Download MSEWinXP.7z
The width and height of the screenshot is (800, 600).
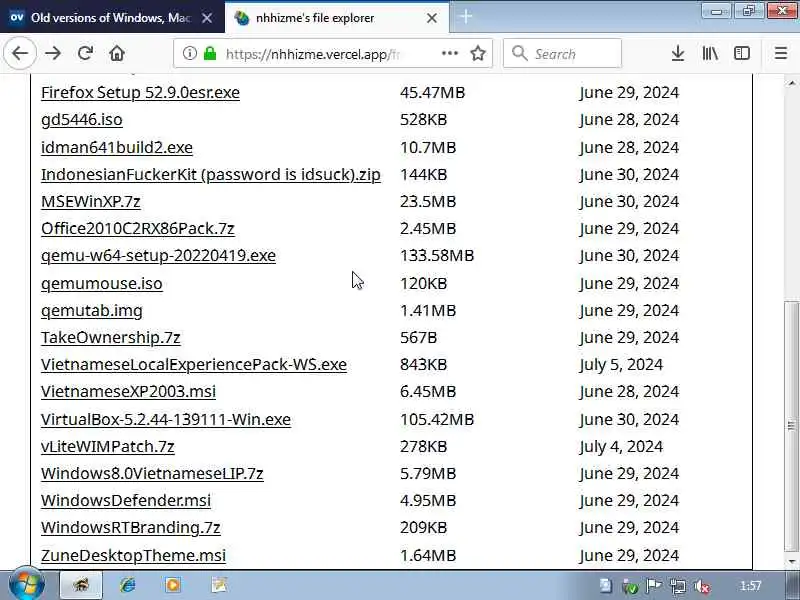90,202
